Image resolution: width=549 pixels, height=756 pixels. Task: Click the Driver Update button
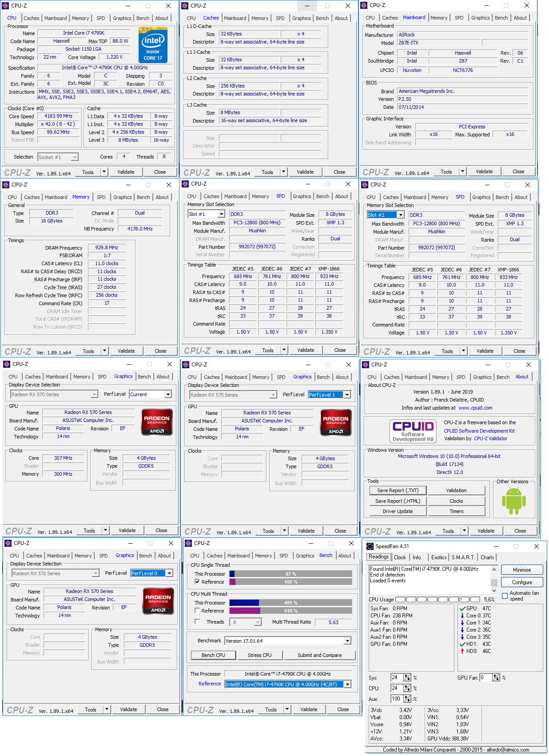point(398,511)
